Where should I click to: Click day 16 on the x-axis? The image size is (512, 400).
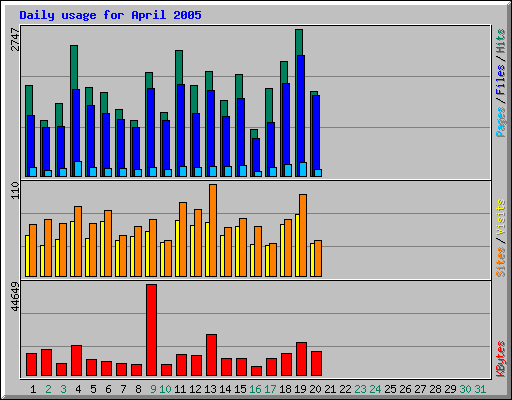coord(255,389)
